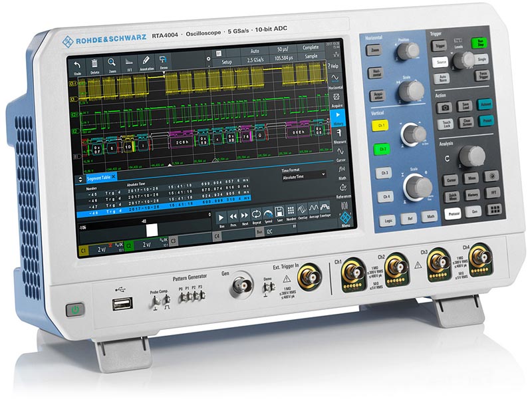Toggle the yellow Ch 1 hardware button
Screen dimensions: 532x403
(380, 126)
